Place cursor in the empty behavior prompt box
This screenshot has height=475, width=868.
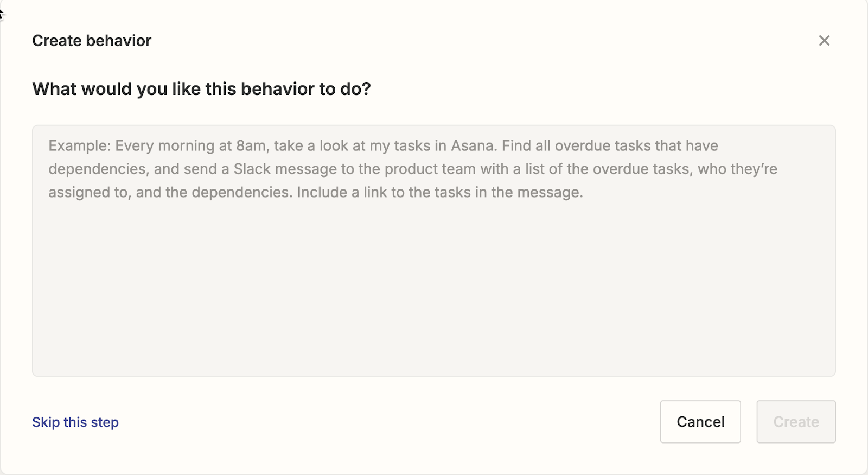(x=434, y=251)
